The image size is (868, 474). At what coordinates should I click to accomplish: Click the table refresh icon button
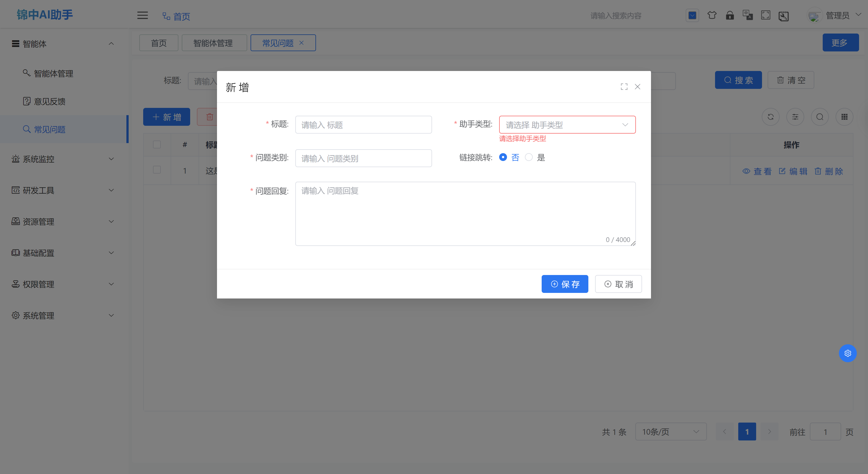pyautogui.click(x=770, y=117)
